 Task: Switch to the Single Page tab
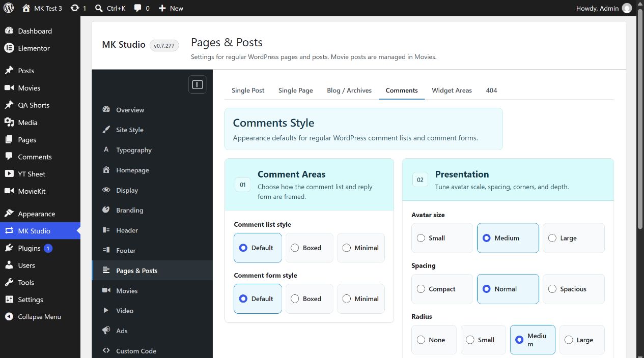[295, 90]
